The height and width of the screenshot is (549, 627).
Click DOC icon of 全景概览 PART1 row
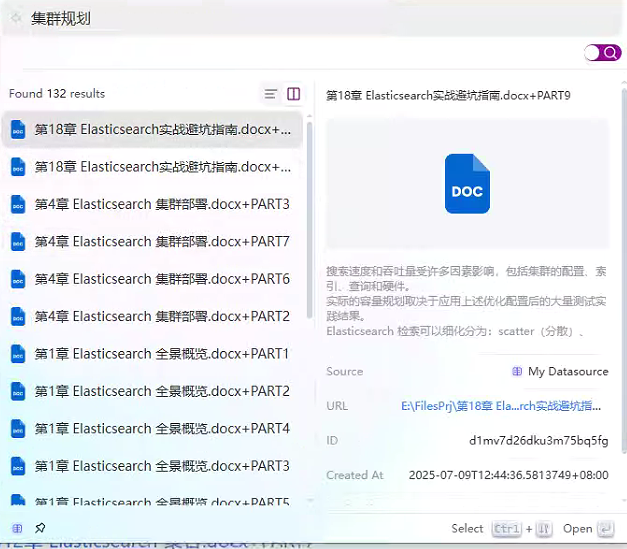point(18,354)
